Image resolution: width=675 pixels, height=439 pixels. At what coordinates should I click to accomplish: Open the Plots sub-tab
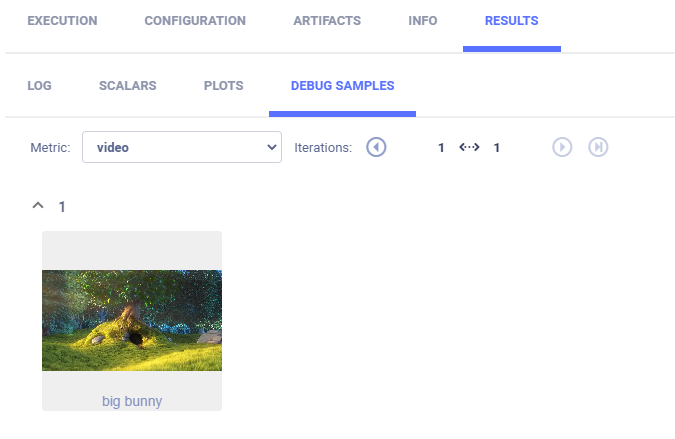tap(223, 86)
